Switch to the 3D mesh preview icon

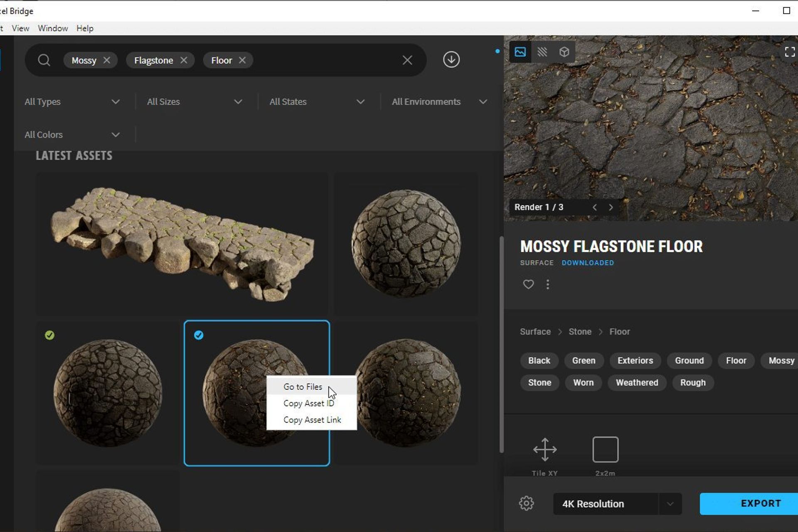(x=564, y=52)
